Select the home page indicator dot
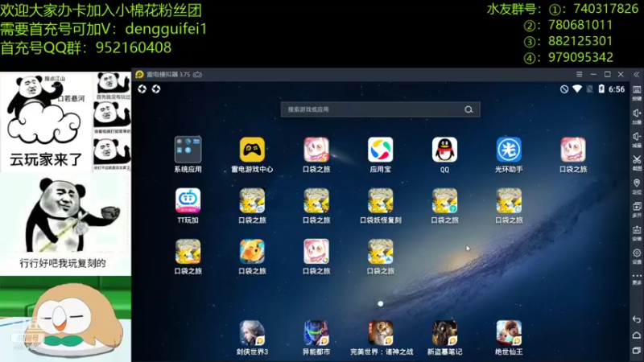Viewport: 644px width, 362px height. click(380, 304)
